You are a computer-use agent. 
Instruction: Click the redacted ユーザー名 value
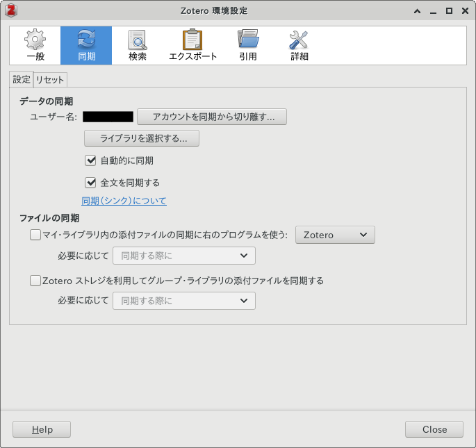pos(108,117)
